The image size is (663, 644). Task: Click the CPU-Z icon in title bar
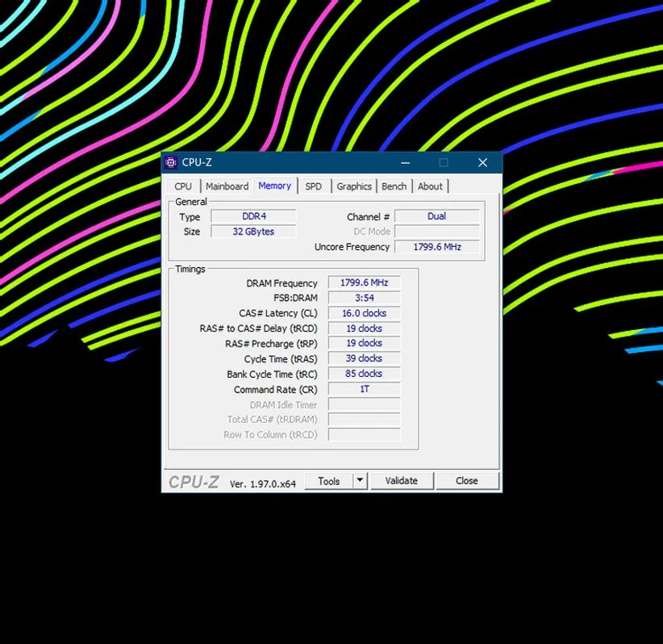click(171, 162)
